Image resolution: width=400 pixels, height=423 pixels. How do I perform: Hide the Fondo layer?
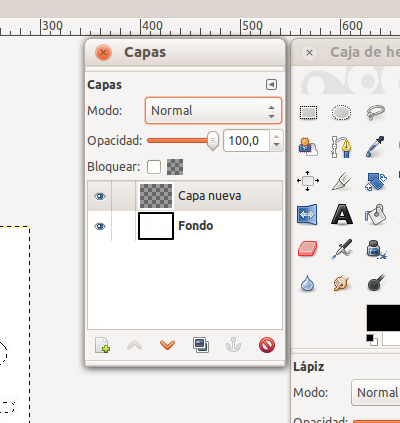point(100,227)
